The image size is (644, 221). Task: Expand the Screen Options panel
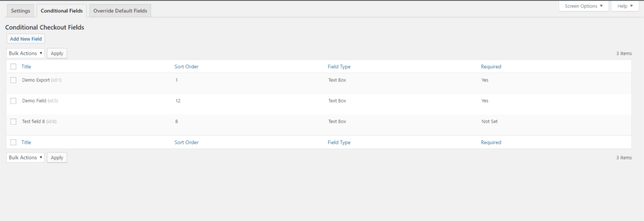[584, 6]
